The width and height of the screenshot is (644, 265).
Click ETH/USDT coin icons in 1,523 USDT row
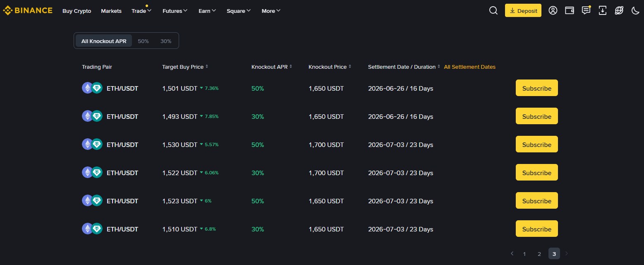[92, 200]
